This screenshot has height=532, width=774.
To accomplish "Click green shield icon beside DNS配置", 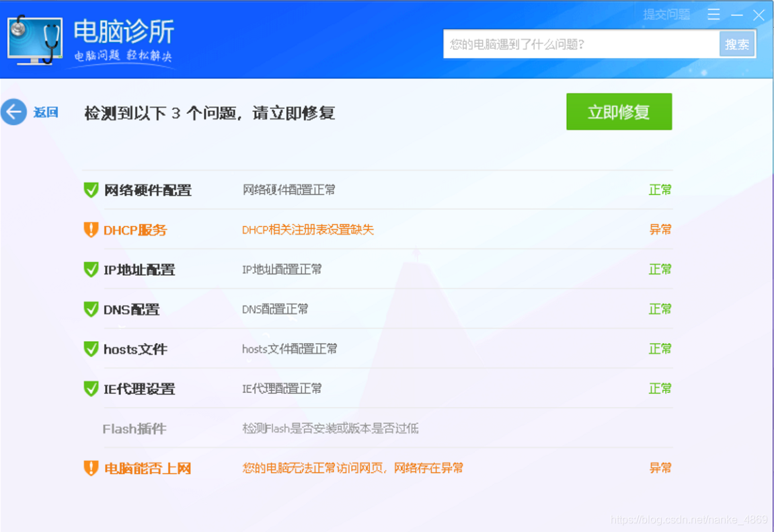I will 91,309.
